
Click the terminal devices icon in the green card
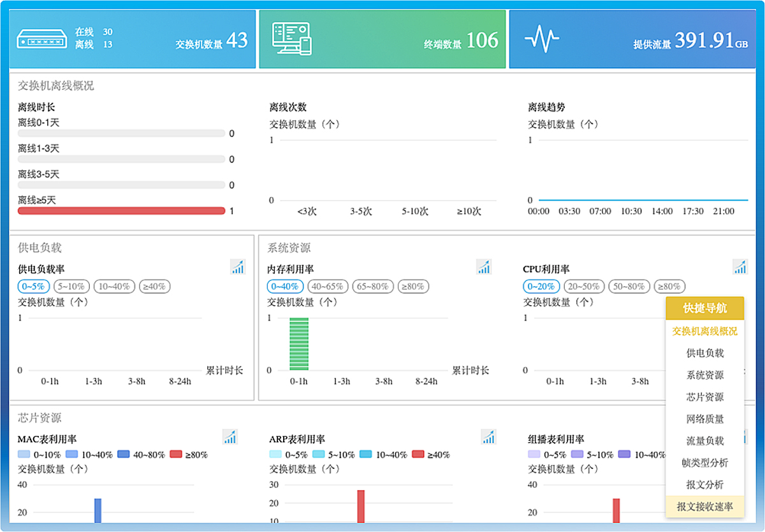[x=291, y=38]
